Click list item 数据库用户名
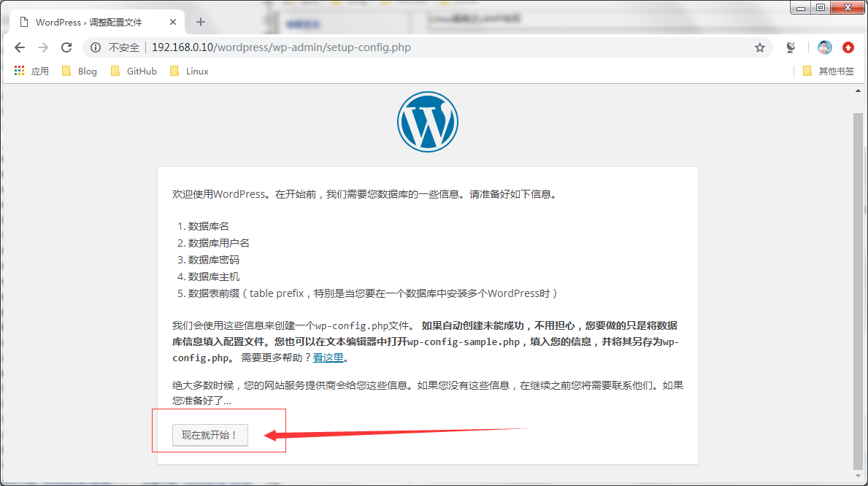This screenshot has width=868, height=486. coord(219,243)
